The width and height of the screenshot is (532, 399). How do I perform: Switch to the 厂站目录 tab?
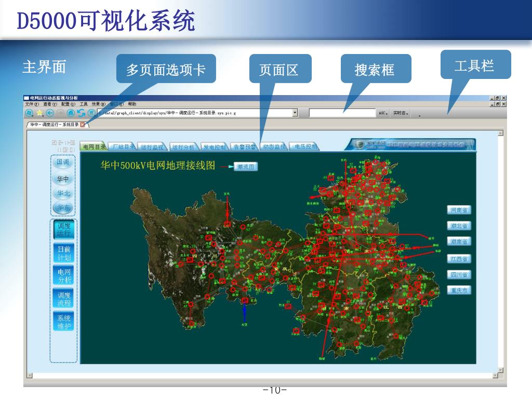[123, 147]
